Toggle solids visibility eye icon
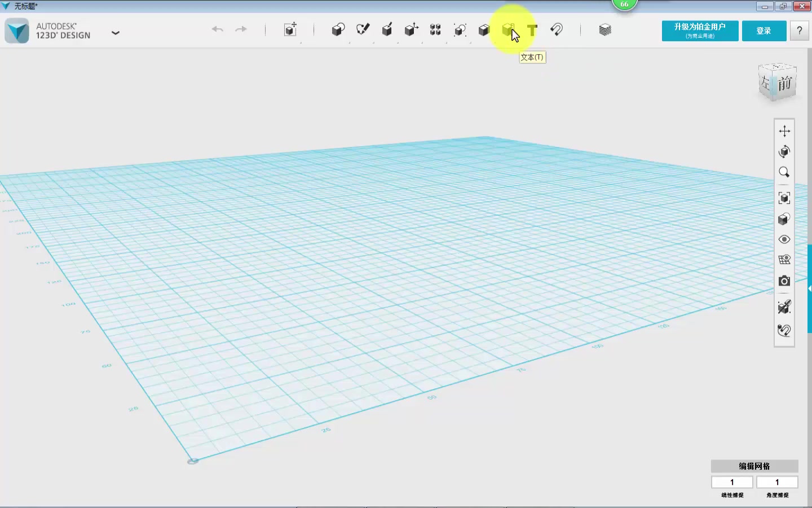The height and width of the screenshot is (508, 812). (784, 239)
